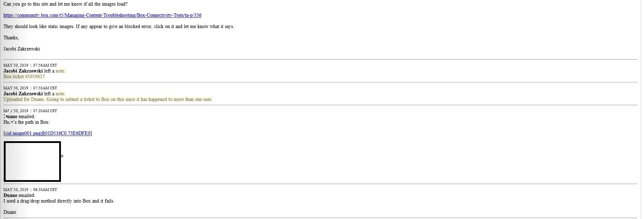
Task: Click the MAY 30, 2019 07:50AM timestamp
Action: tap(30, 88)
